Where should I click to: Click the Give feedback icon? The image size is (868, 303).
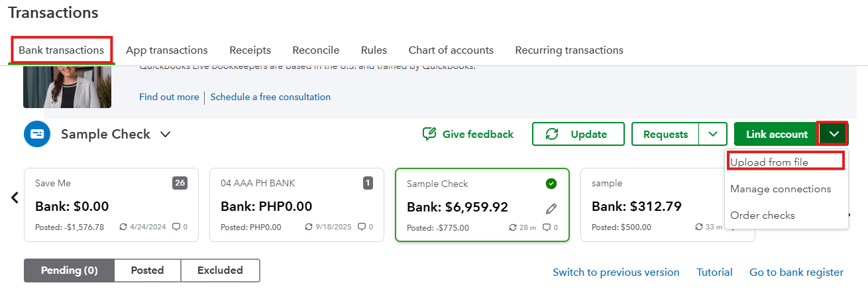(x=429, y=134)
